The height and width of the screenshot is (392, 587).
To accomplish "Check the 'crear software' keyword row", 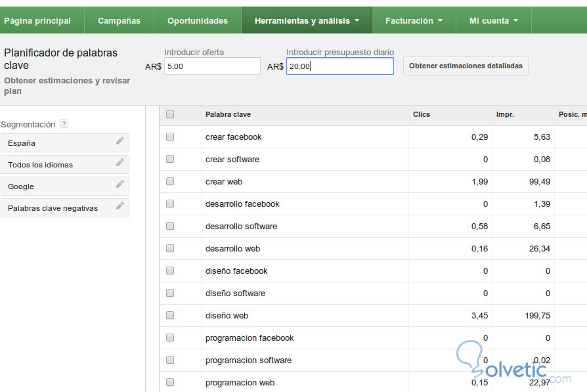I will coord(170,159).
